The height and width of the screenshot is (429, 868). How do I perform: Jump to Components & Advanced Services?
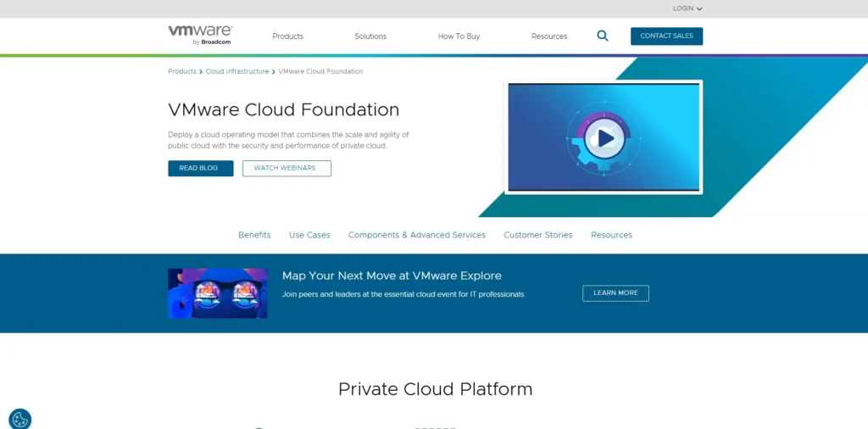tap(417, 235)
